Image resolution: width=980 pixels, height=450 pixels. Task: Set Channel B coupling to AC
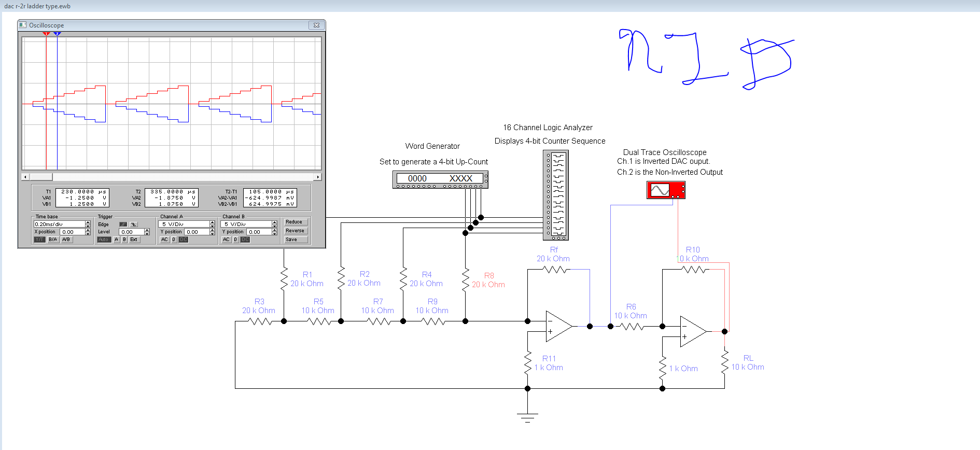226,240
